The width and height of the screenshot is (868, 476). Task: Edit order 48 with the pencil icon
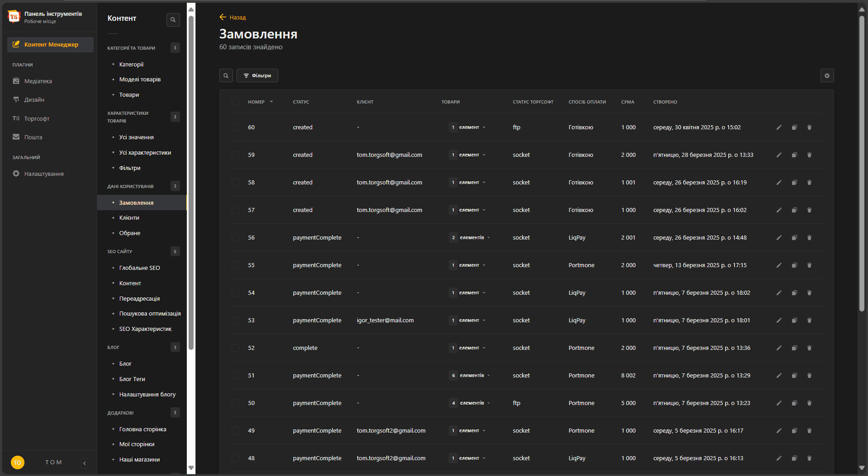pyautogui.click(x=779, y=458)
